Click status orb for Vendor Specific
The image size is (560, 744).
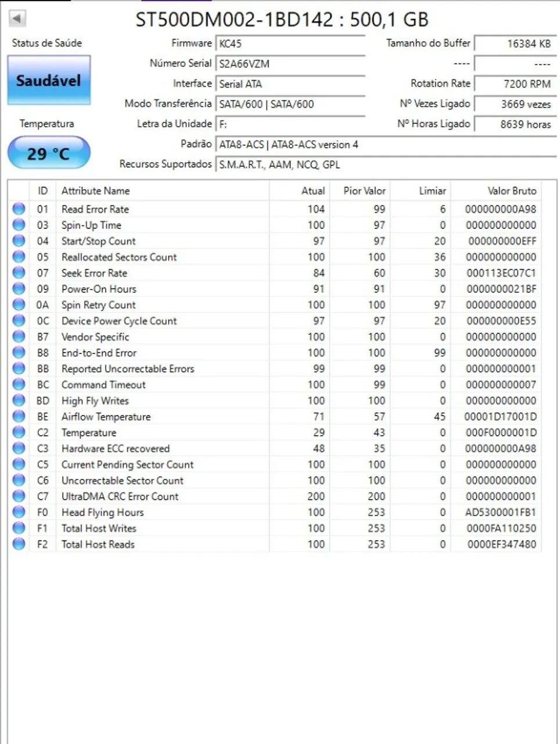(19, 337)
